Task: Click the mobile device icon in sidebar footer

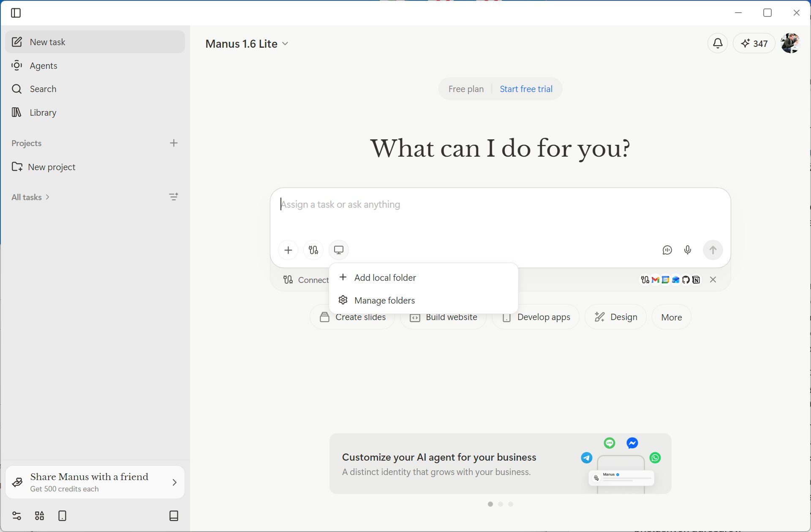Action: 62,516
